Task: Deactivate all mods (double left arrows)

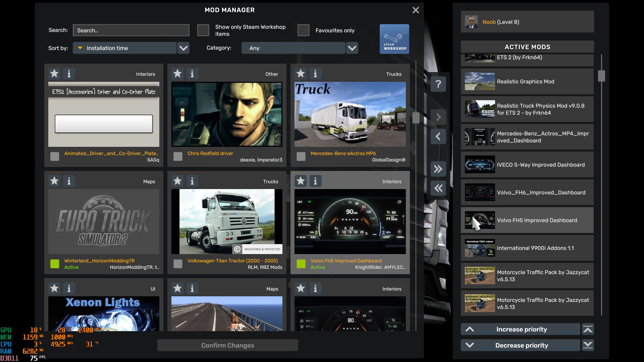Action: (x=438, y=188)
